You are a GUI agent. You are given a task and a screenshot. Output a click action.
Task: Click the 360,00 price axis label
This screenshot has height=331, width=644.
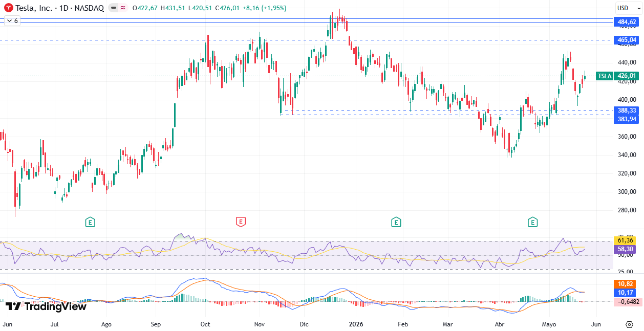(x=627, y=137)
